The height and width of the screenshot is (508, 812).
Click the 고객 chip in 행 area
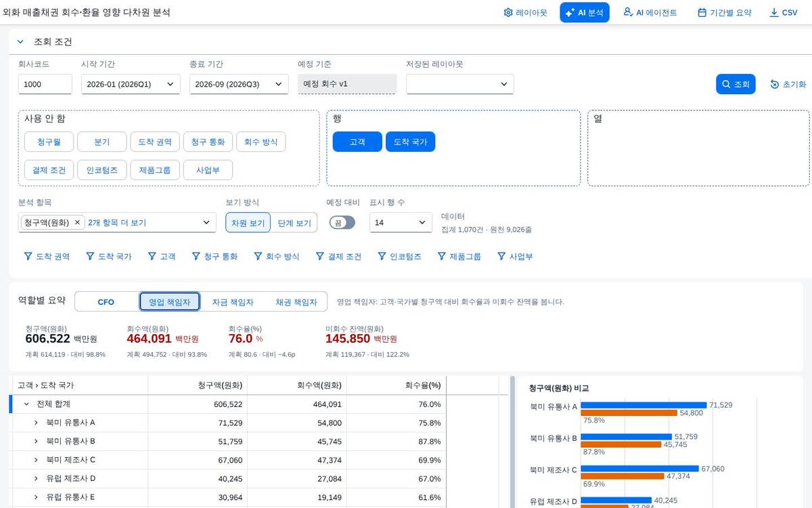(357, 142)
